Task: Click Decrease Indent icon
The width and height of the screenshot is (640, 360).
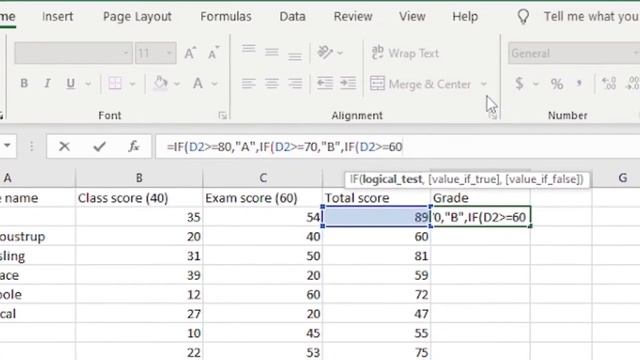Action: [325, 83]
